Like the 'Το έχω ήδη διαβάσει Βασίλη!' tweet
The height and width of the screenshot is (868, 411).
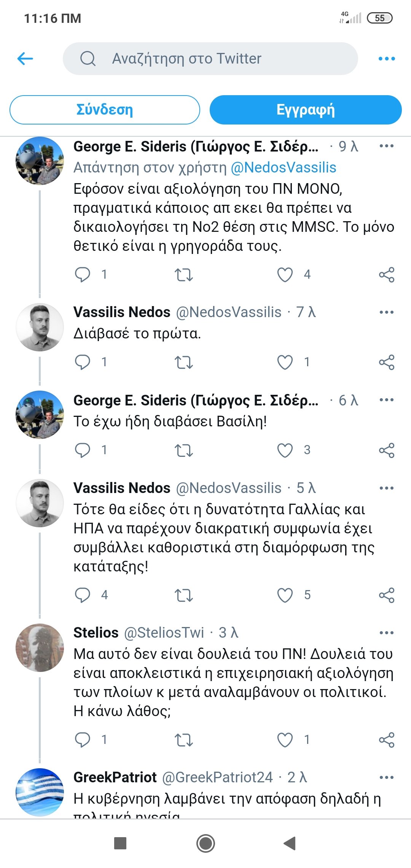click(285, 450)
